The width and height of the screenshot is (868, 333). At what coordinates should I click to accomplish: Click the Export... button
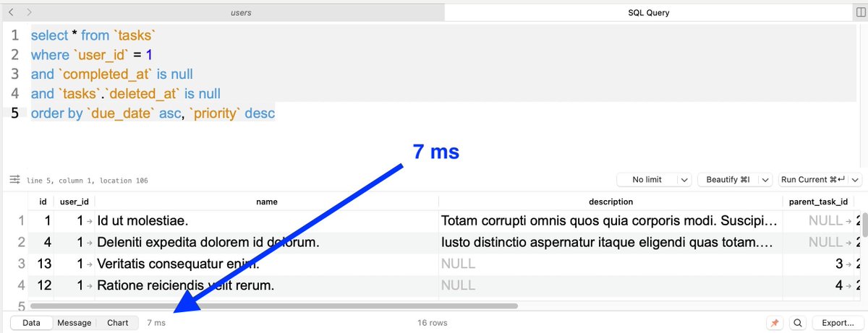838,323
